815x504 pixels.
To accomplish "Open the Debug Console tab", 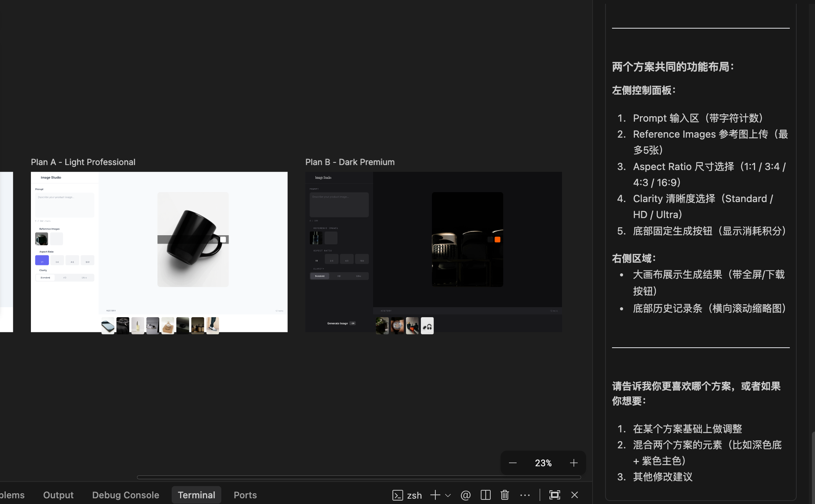I will point(126,495).
